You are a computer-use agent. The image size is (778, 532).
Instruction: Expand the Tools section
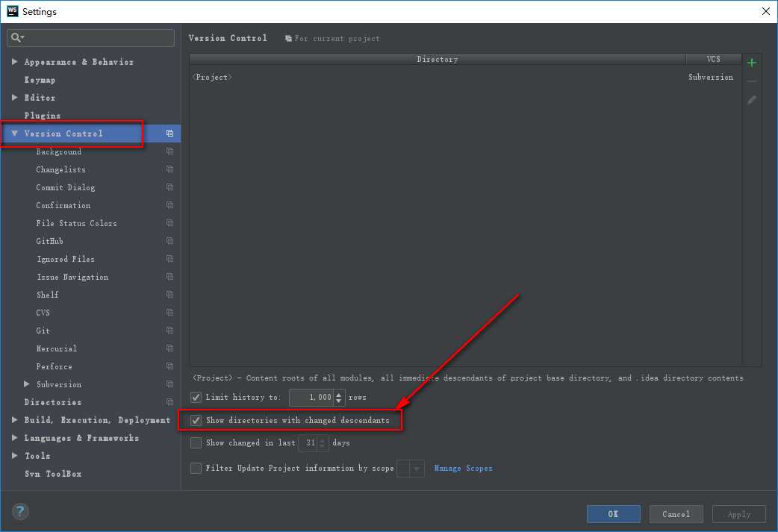point(14,455)
